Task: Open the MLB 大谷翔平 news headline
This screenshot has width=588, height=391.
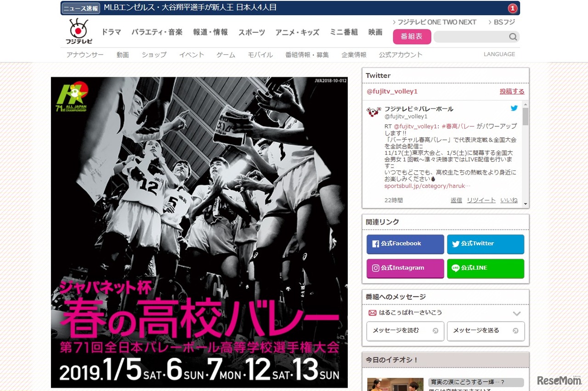Action: [190, 8]
